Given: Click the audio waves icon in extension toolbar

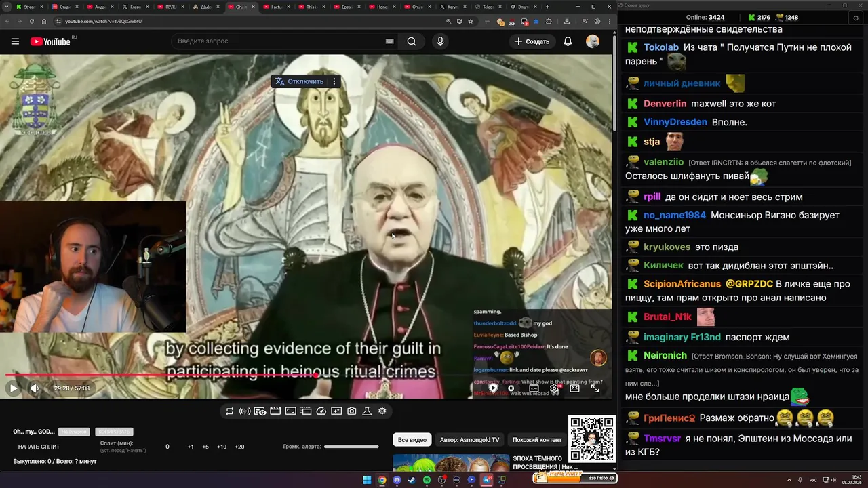Looking at the screenshot, I should coord(245,411).
